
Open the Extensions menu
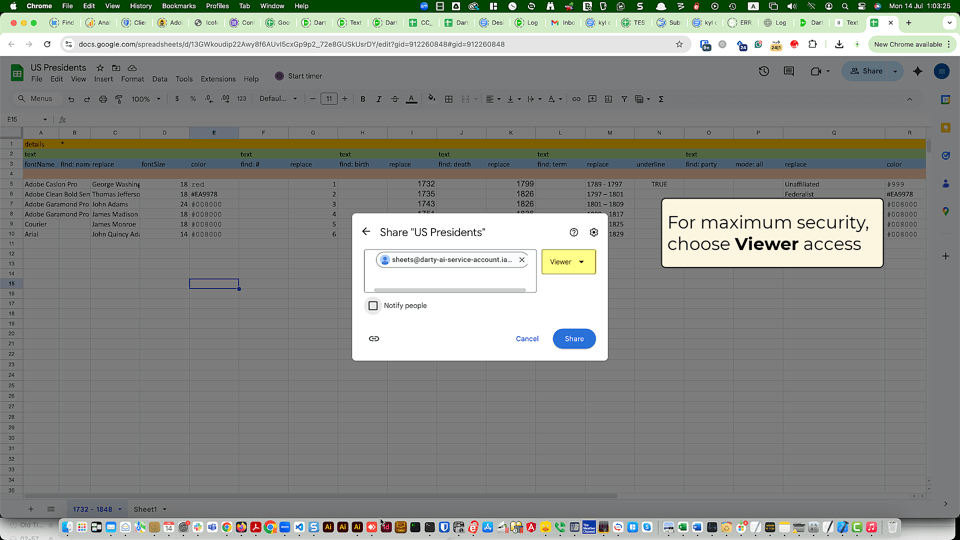218,79
